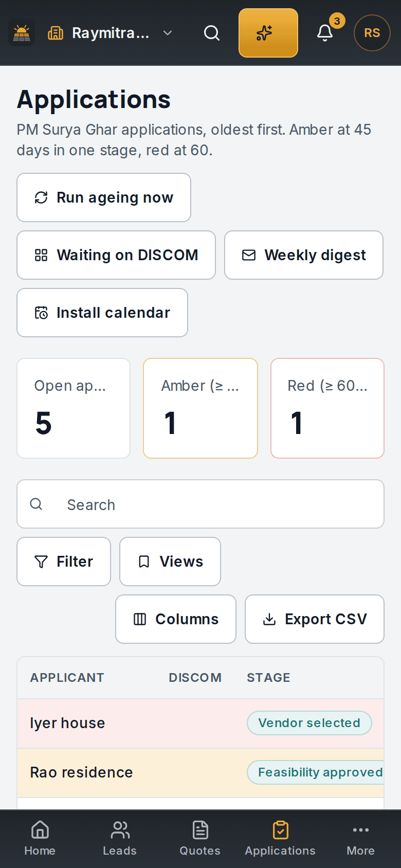Select the Red stat card
This screenshot has width=401, height=868.
(x=327, y=408)
